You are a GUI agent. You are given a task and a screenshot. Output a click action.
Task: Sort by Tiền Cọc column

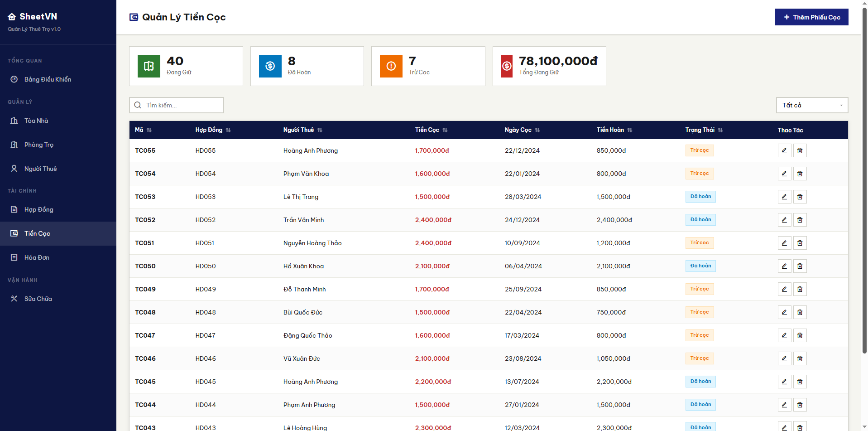[445, 130]
